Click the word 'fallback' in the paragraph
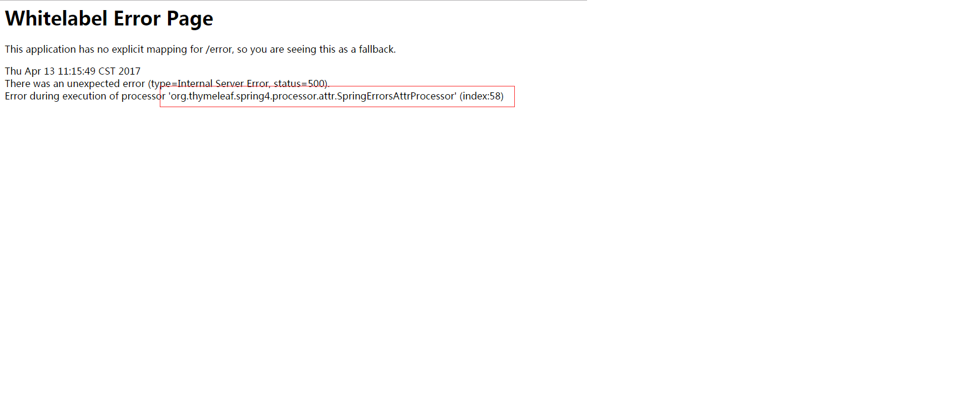This screenshot has width=980, height=418. pyautogui.click(x=376, y=49)
